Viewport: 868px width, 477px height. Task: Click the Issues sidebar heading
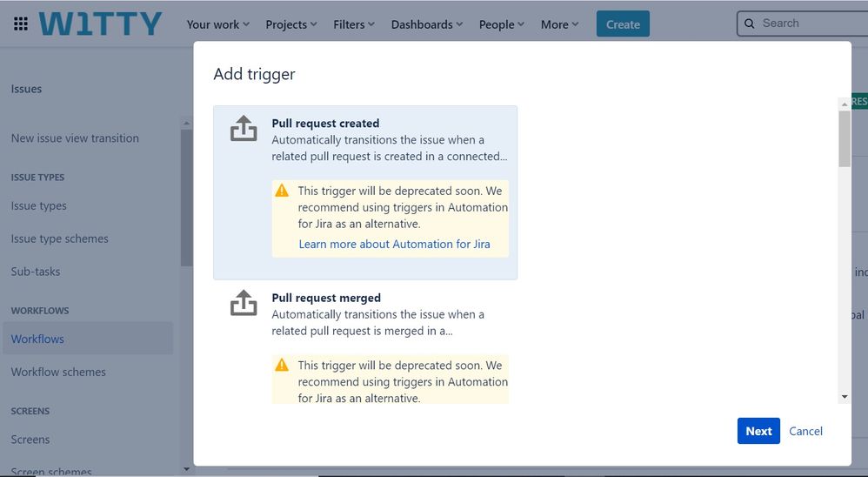click(26, 89)
